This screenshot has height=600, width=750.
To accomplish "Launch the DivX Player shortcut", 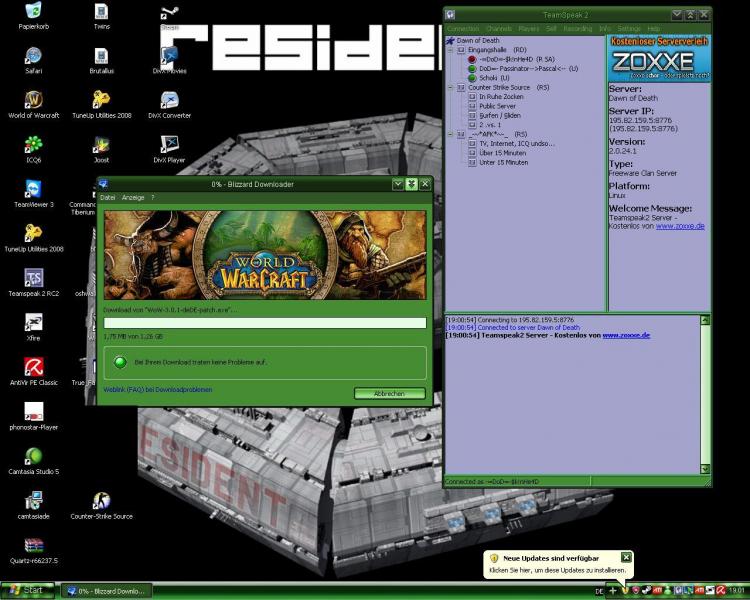I will click(x=169, y=149).
